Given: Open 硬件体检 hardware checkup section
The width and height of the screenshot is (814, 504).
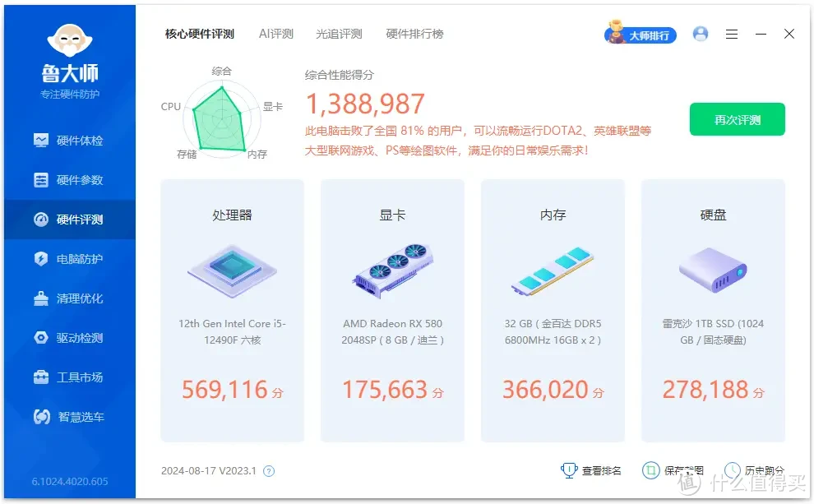Looking at the screenshot, I should pyautogui.click(x=70, y=141).
